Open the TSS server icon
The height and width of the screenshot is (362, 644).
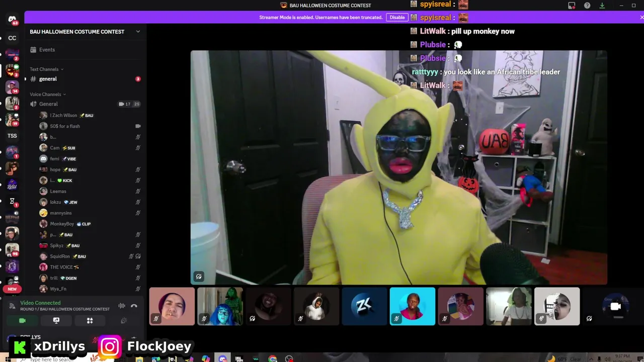12,136
